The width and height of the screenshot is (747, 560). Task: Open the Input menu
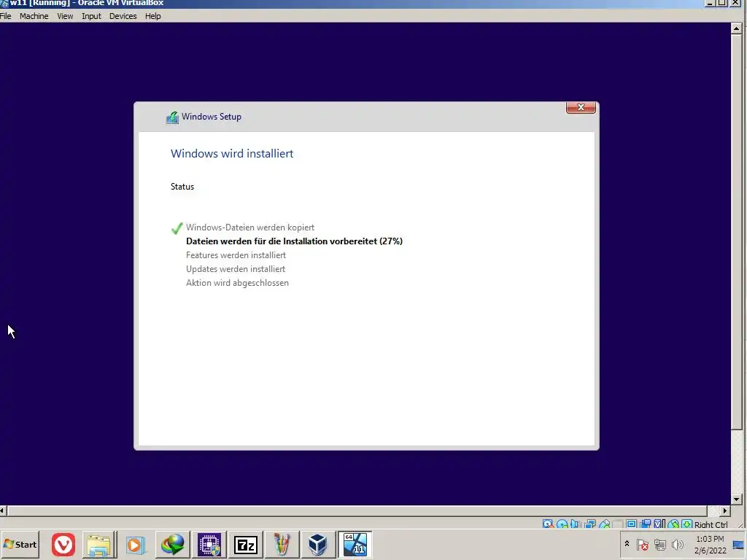tap(91, 16)
